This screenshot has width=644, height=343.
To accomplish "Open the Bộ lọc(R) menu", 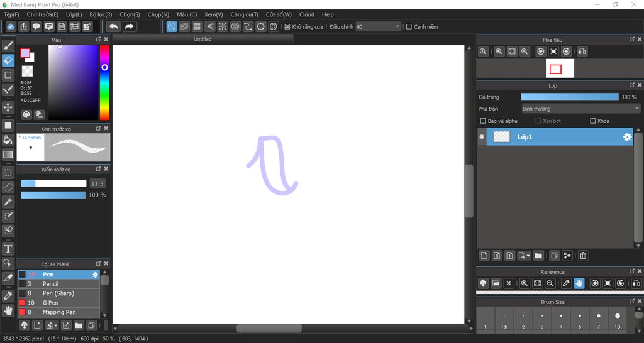I will pos(101,14).
